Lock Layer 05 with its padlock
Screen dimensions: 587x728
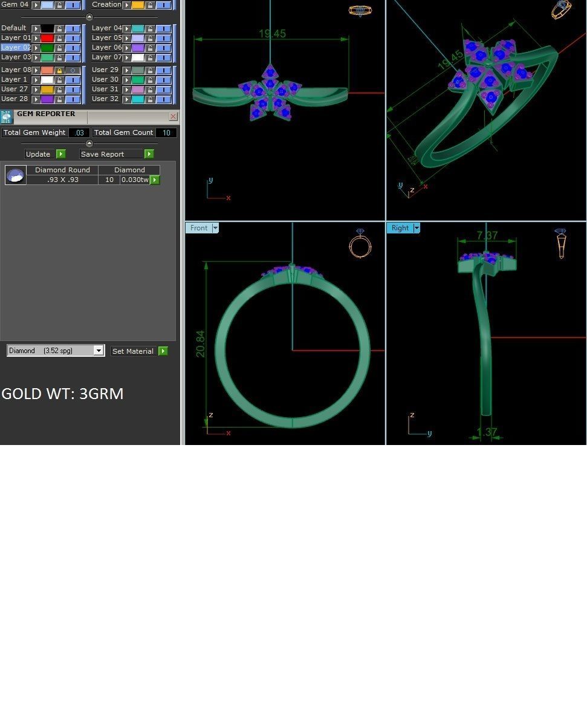pos(150,38)
